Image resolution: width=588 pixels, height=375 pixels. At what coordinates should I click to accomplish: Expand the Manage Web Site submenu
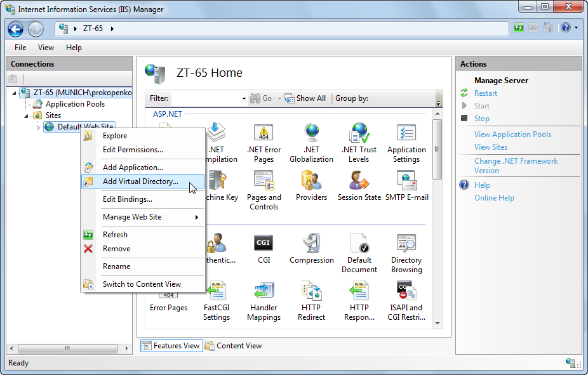point(143,217)
